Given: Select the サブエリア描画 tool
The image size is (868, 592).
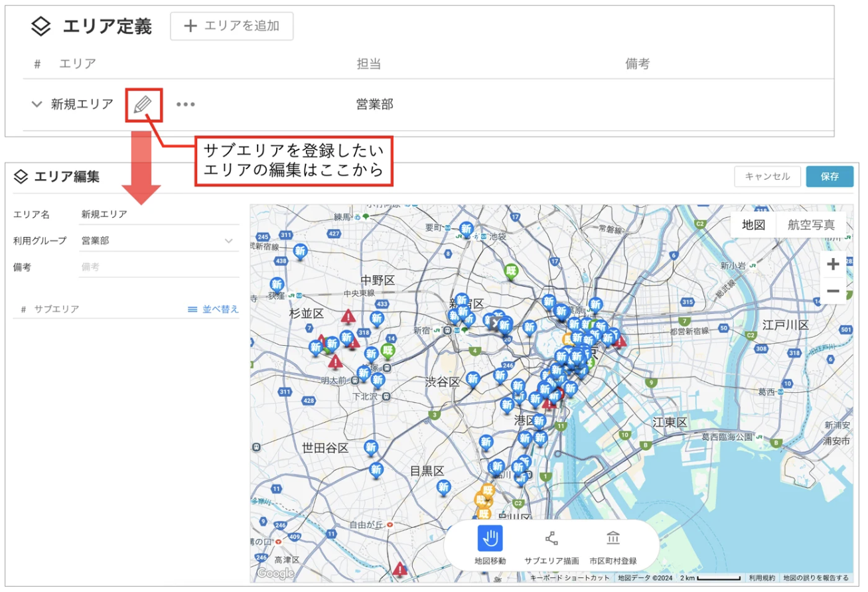Looking at the screenshot, I should coord(551,546).
